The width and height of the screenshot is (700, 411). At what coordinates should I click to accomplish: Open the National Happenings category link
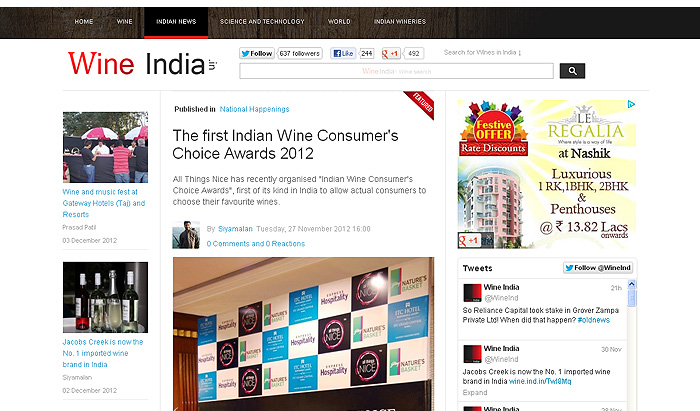click(254, 109)
